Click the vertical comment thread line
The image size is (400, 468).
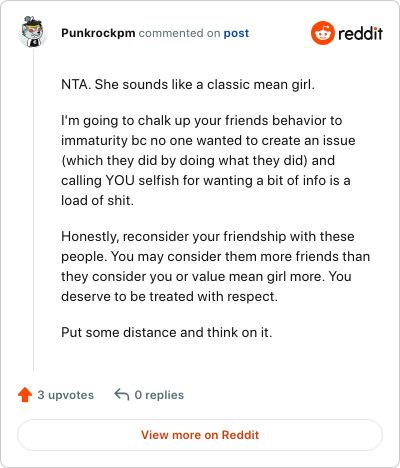pyautogui.click(x=33, y=209)
